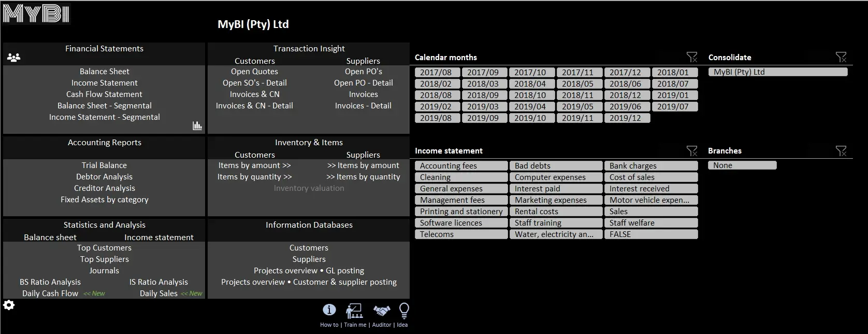Toggle the 2018/06 month slicer
Screen dimensions: 868x334
tap(627, 84)
